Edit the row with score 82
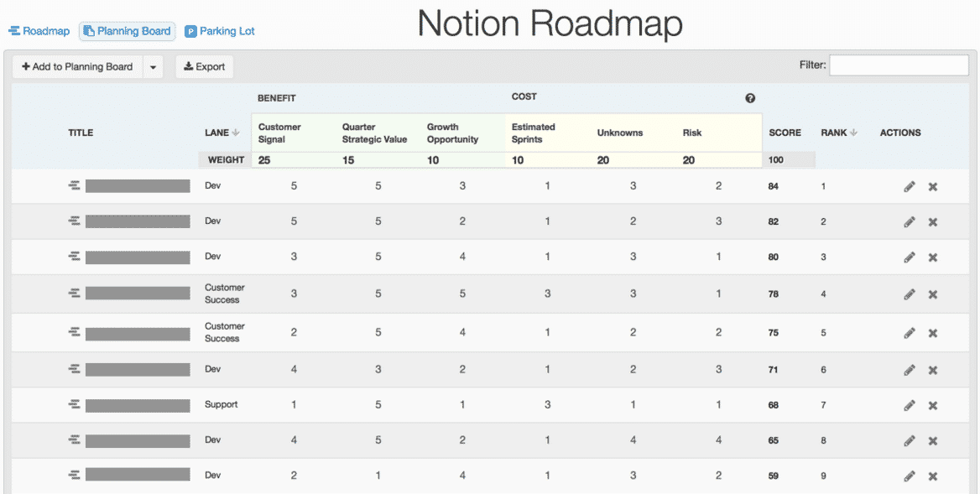 [x=910, y=221]
